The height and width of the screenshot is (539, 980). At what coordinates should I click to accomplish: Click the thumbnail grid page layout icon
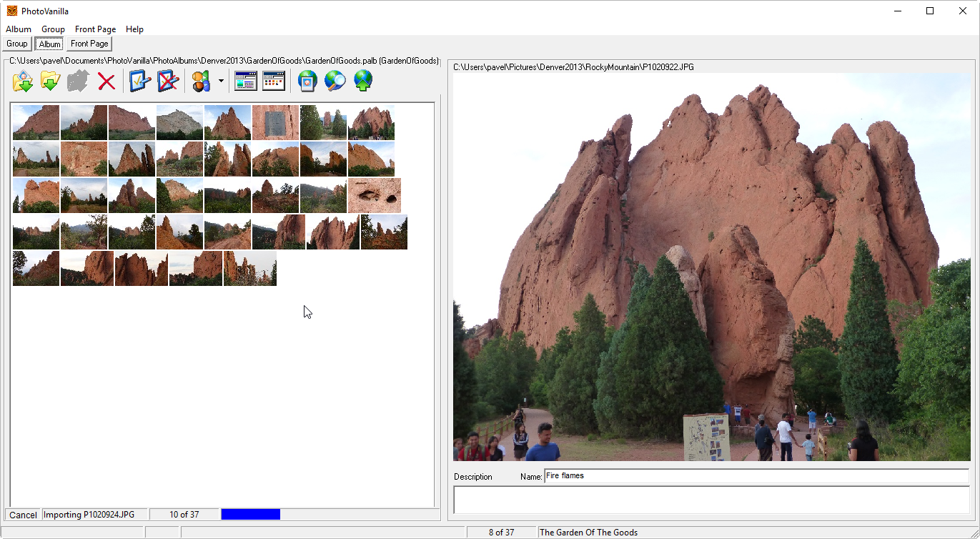click(x=274, y=81)
